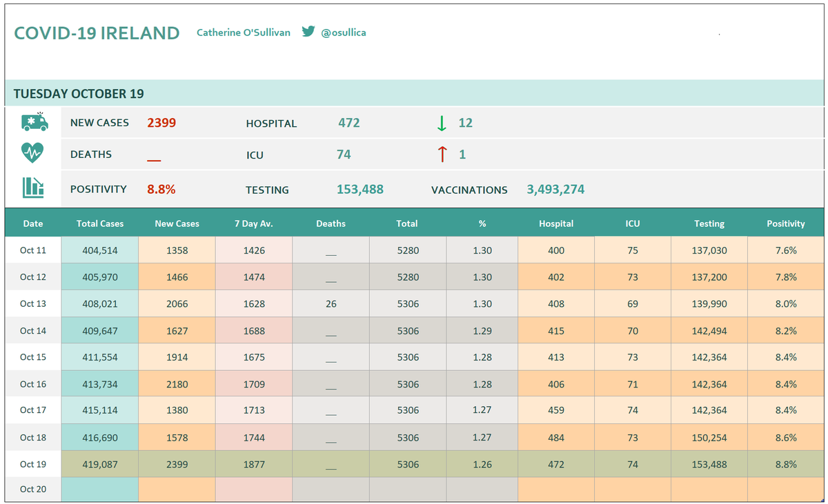Click the 7 Day Av. column header
The image size is (828, 504).
pos(254,223)
